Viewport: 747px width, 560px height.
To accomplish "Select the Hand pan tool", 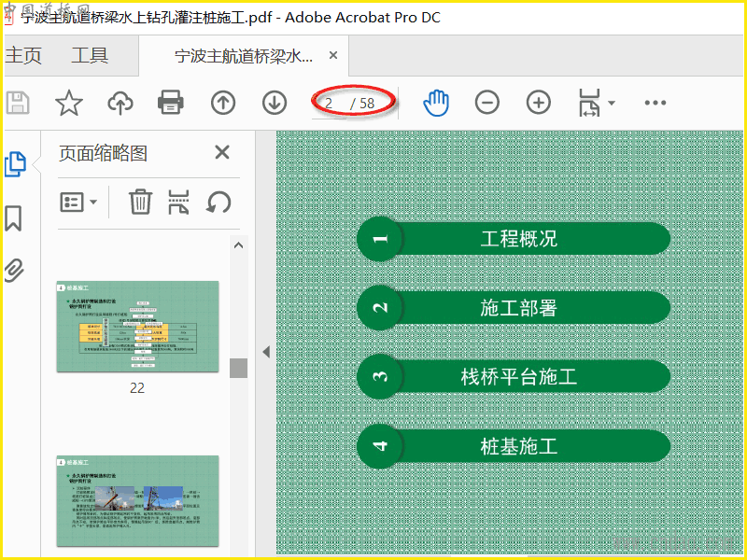I will tap(436, 103).
